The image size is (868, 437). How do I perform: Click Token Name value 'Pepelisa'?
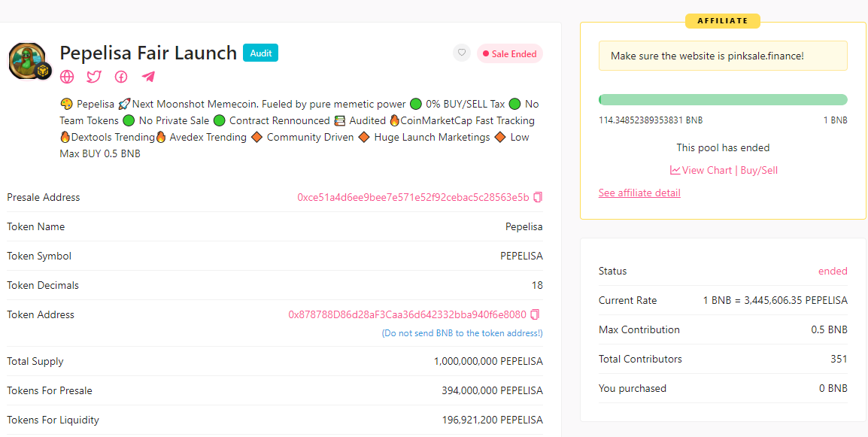pyautogui.click(x=524, y=226)
